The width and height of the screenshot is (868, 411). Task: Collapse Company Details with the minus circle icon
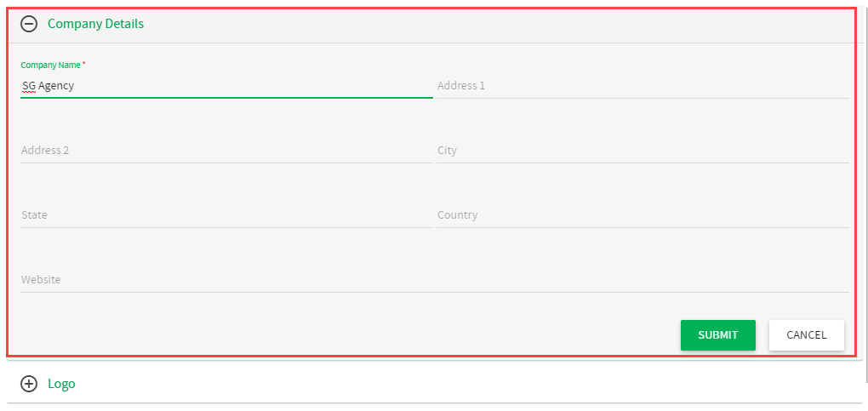click(29, 24)
